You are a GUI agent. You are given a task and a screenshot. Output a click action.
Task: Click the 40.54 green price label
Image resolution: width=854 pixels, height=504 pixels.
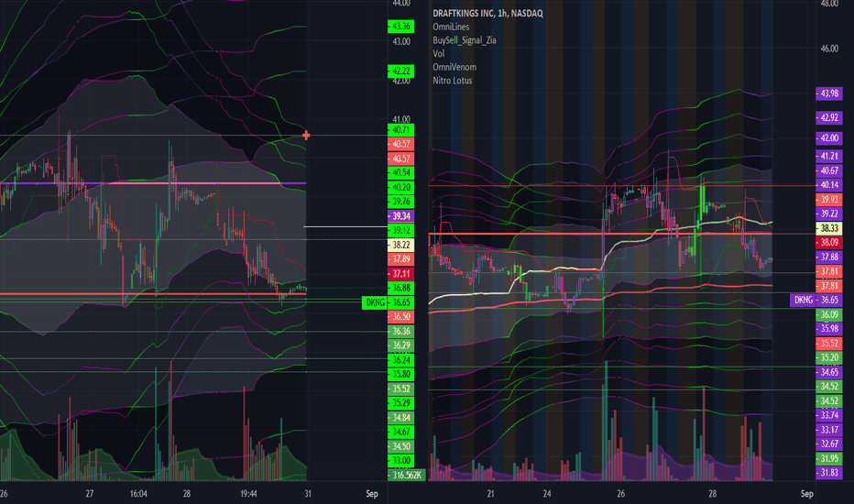400,172
